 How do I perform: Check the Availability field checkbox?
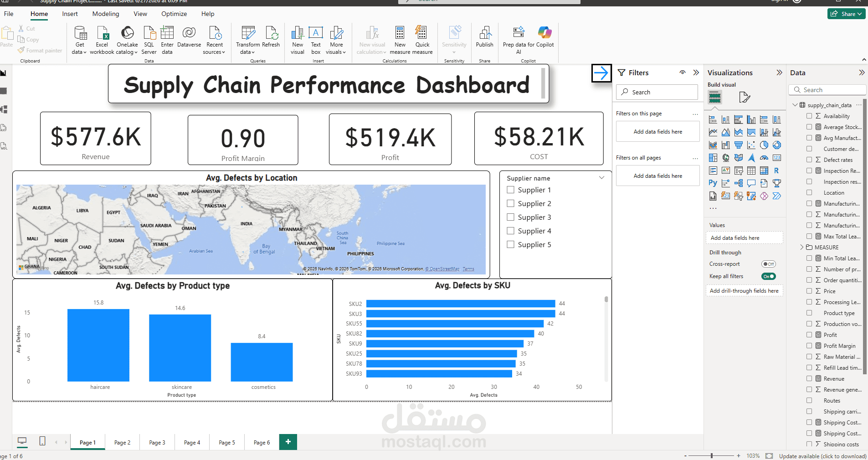click(x=809, y=116)
